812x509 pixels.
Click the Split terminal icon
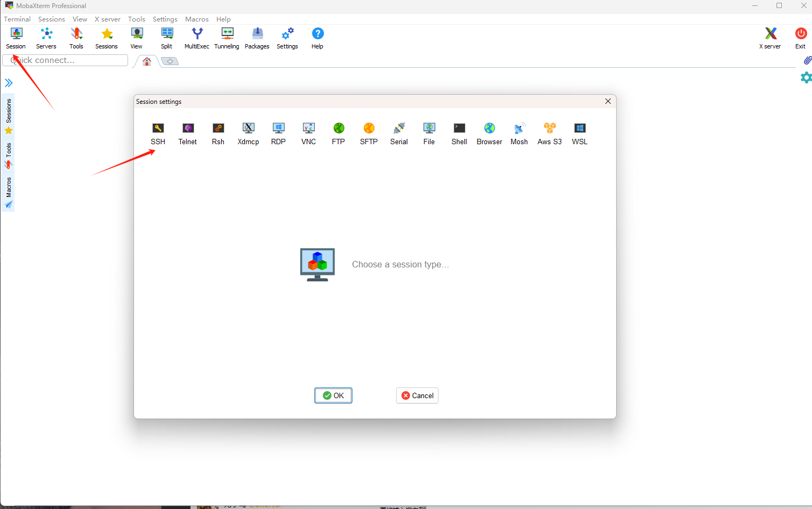click(x=167, y=38)
